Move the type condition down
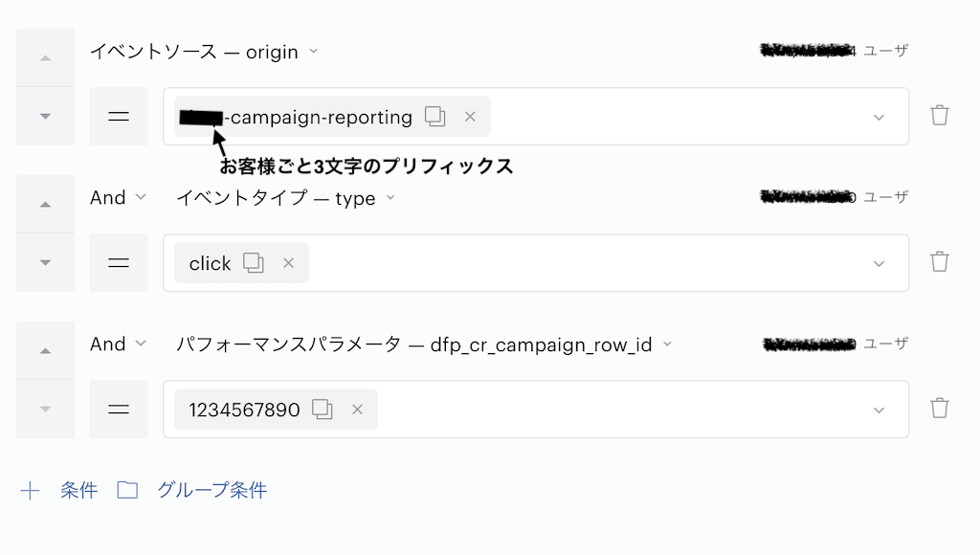The height and width of the screenshot is (555, 980). click(x=45, y=262)
